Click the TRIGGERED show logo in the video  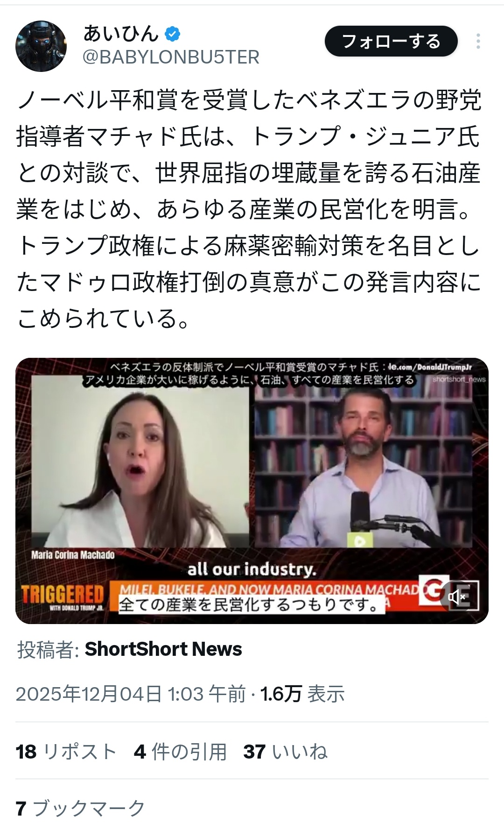63,597
